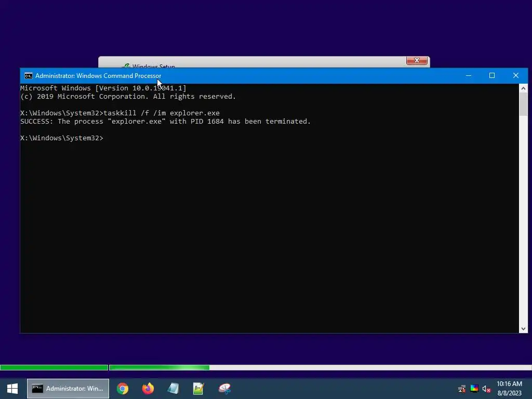The height and width of the screenshot is (399, 532).
Task: Launch Firefox from the taskbar
Action: pos(148,389)
